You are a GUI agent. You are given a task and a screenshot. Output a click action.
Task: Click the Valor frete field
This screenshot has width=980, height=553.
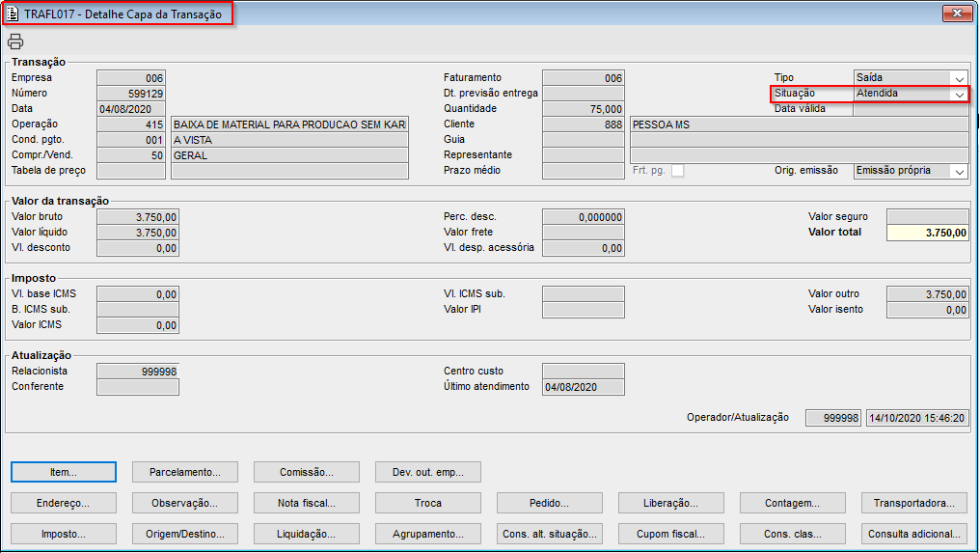coord(584,233)
